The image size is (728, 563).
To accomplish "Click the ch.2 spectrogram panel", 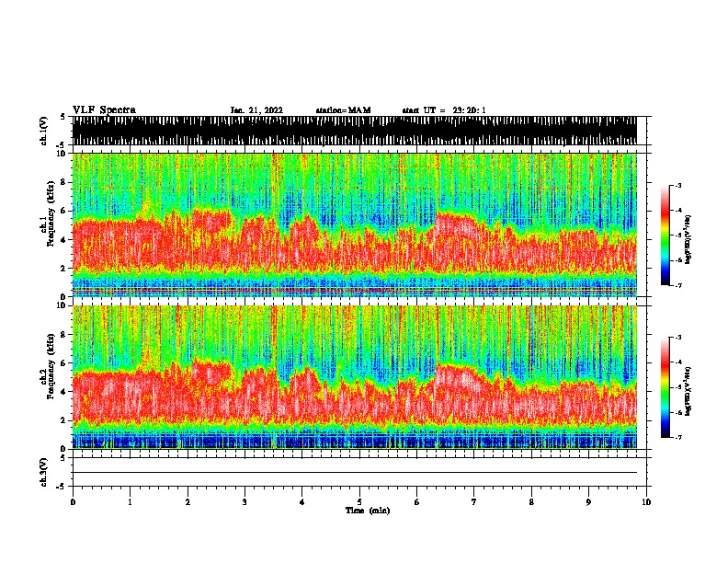I will (355, 377).
